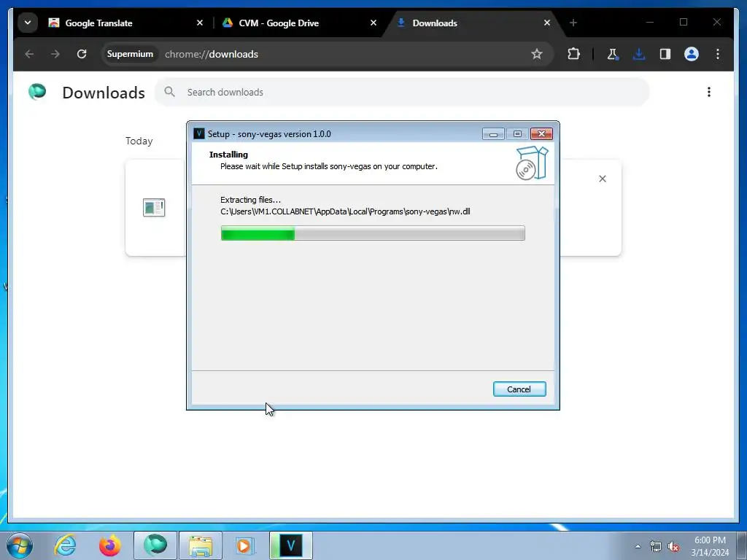
Task: Open the Chrome Labs flask icon
Action: [x=613, y=54]
